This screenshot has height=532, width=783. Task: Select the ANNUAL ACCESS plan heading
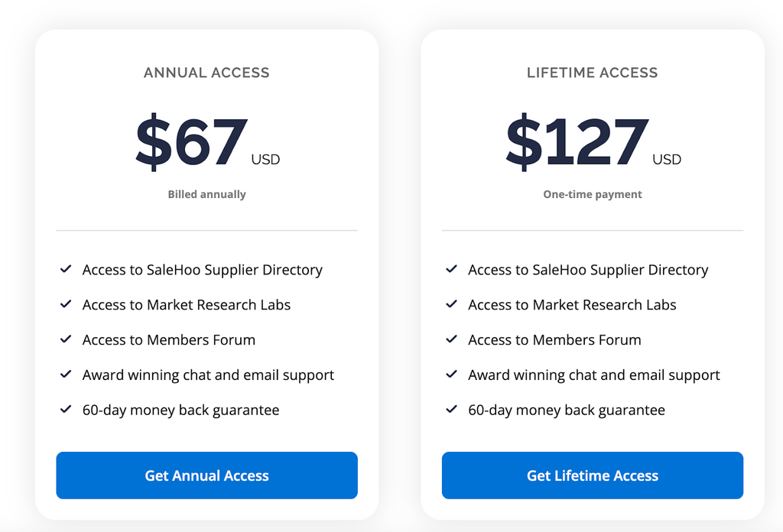point(206,73)
